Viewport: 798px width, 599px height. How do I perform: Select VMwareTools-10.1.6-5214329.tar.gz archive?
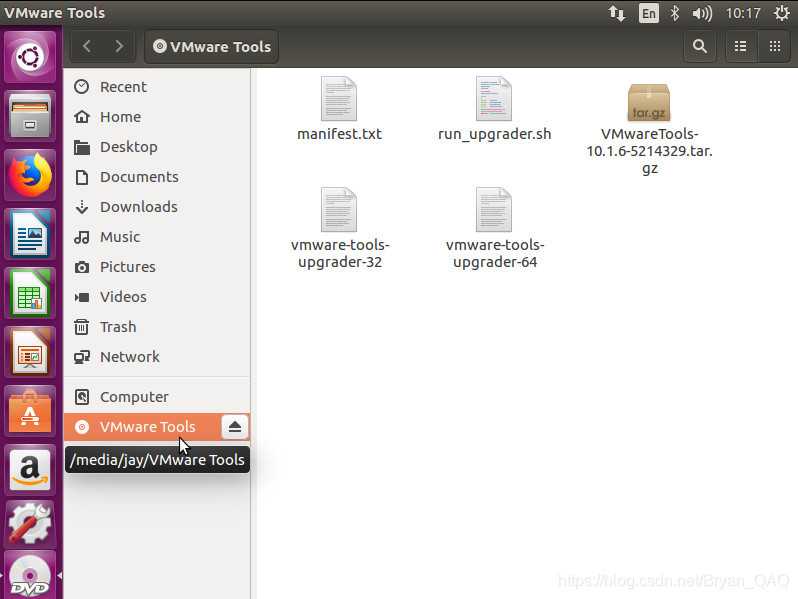pos(649,129)
